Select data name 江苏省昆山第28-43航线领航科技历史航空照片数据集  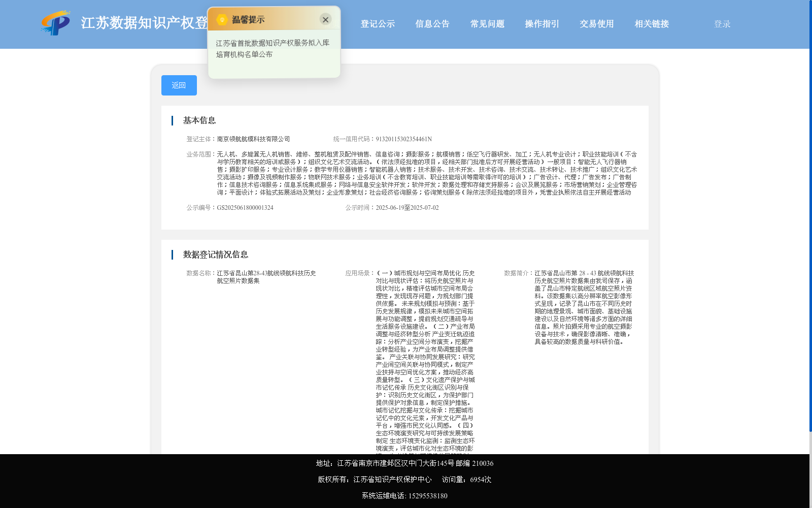tap(266, 277)
